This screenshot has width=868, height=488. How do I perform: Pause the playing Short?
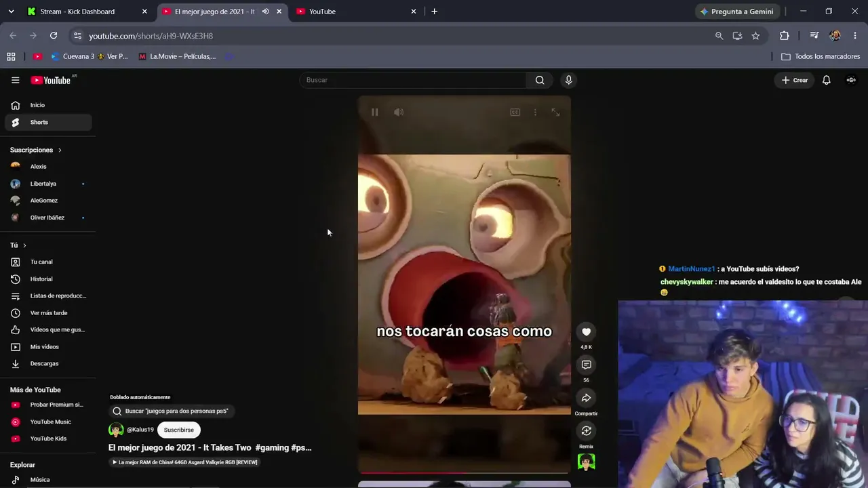374,113
